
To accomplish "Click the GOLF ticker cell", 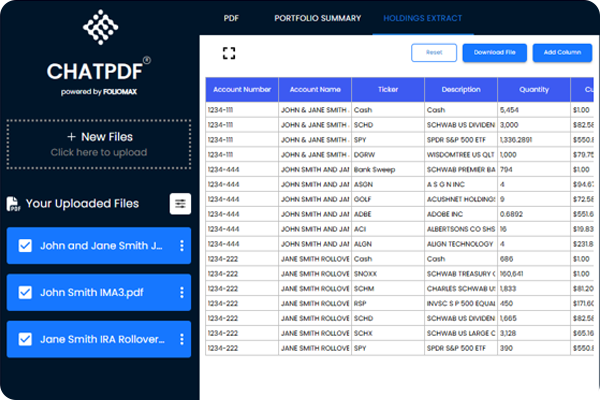I will [x=388, y=199].
